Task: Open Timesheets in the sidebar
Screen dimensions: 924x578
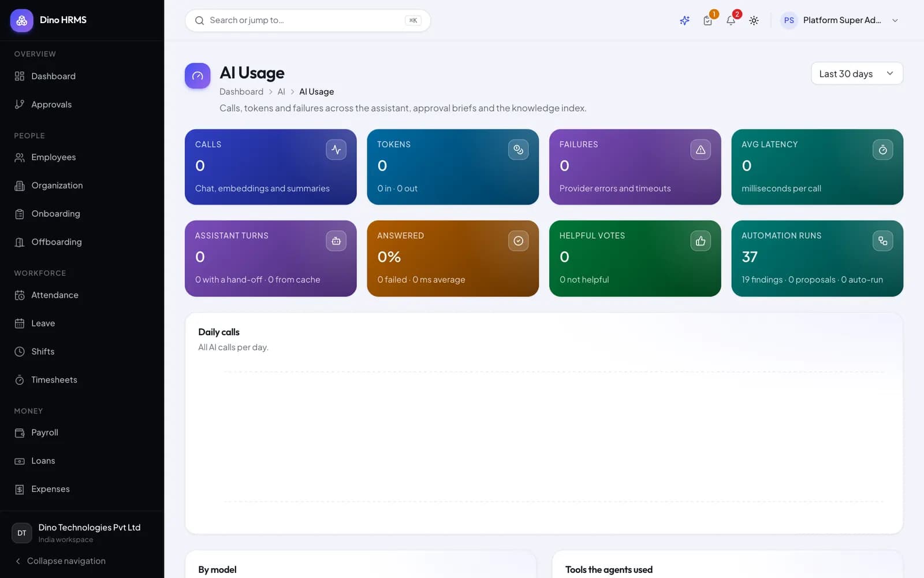Action: [82, 380]
